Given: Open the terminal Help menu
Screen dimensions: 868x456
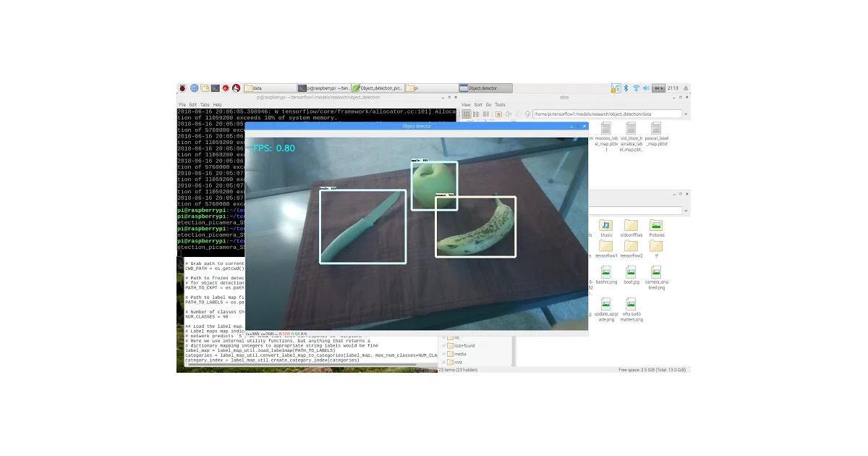Looking at the screenshot, I should coord(217,105).
